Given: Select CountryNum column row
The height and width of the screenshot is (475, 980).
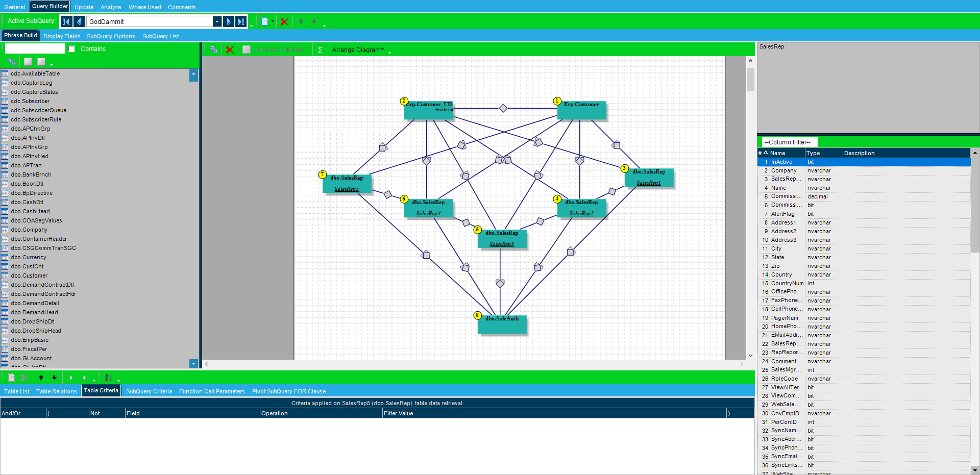Looking at the screenshot, I should [x=864, y=283].
